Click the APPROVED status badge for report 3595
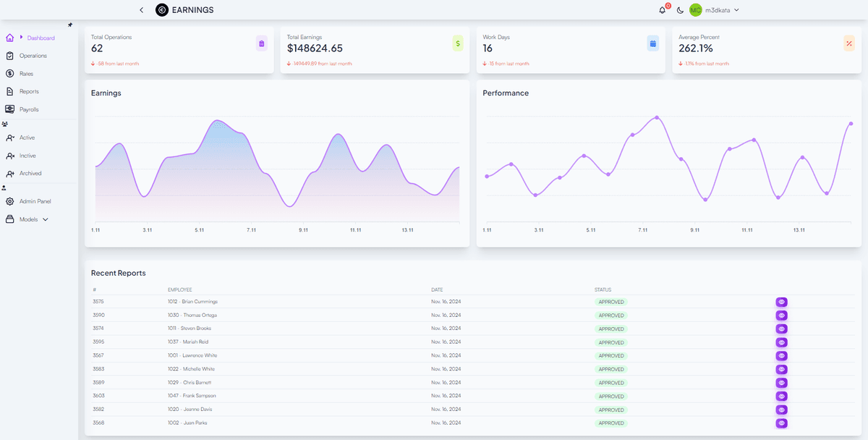The image size is (868, 440). coord(611,342)
